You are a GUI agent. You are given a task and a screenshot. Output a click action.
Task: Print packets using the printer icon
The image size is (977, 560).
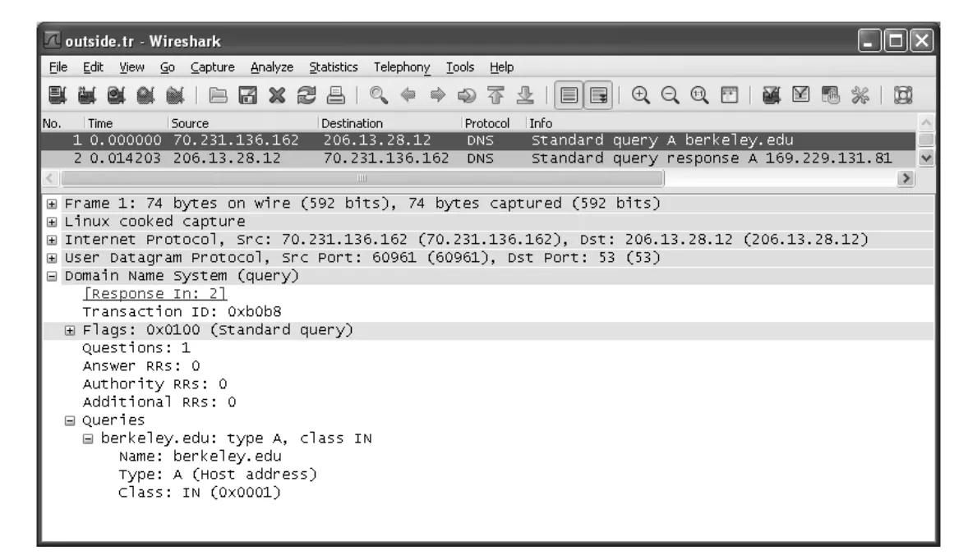click(x=336, y=95)
